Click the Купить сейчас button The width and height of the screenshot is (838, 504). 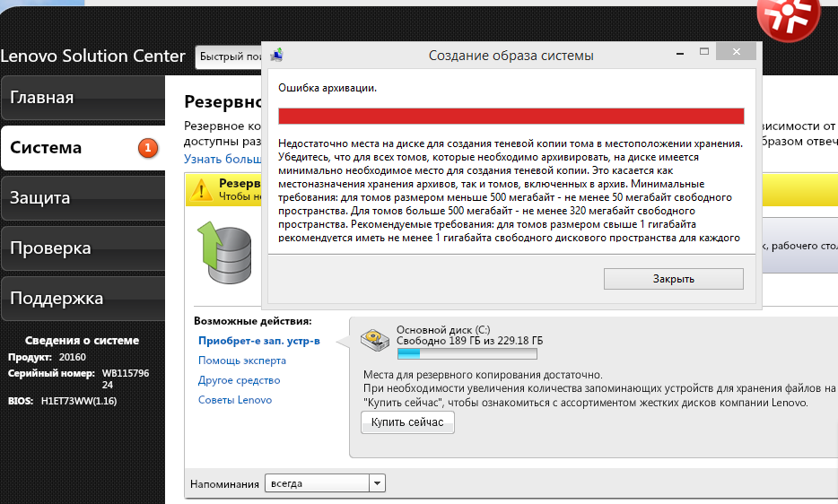tap(407, 422)
